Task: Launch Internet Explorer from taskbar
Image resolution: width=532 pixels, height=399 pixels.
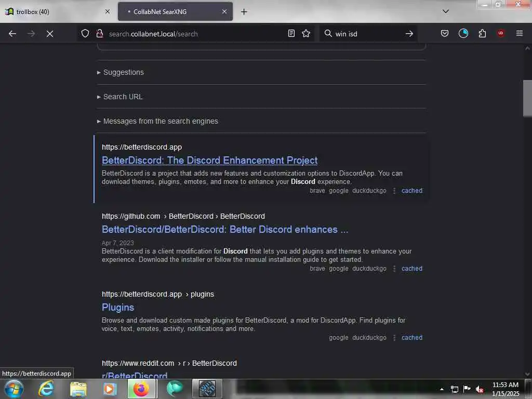Action: click(46, 389)
